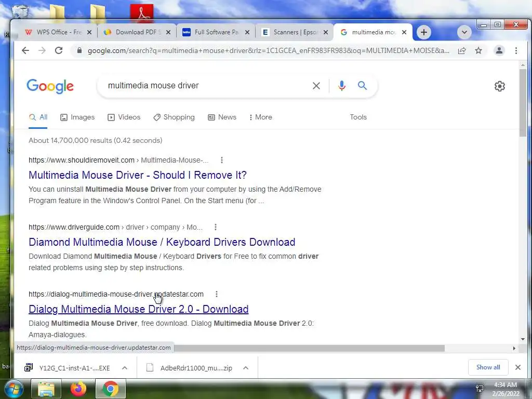
Task: Share this page via share icon
Action: point(462,50)
